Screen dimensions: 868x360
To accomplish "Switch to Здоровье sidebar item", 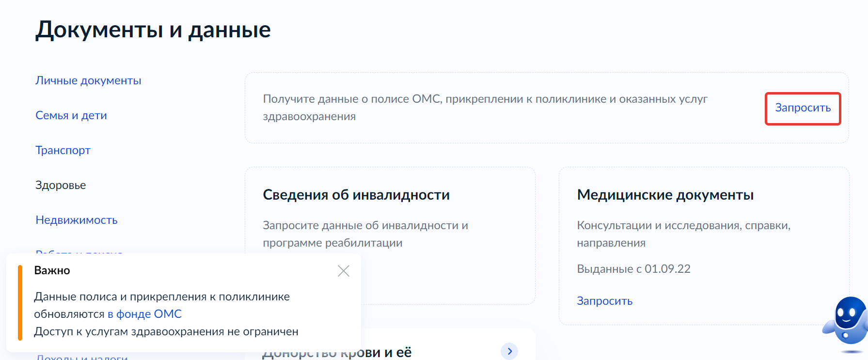I will pos(61,185).
